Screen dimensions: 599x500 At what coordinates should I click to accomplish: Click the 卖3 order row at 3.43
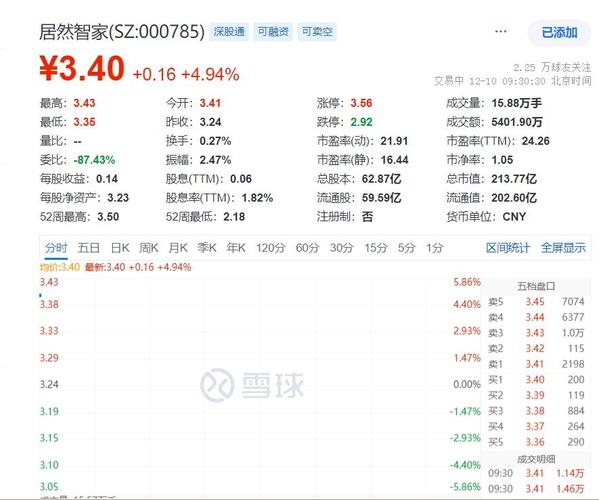pyautogui.click(x=536, y=333)
